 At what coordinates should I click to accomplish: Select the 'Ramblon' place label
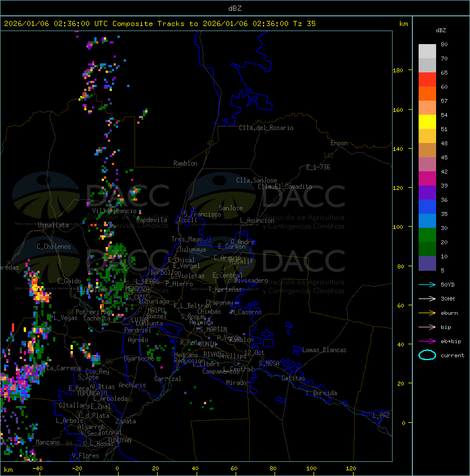(x=185, y=163)
